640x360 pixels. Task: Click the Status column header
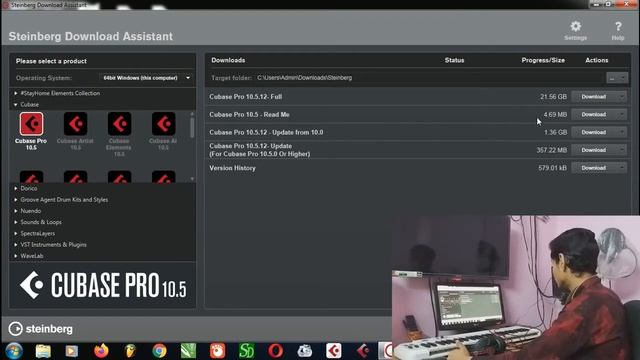click(x=454, y=60)
